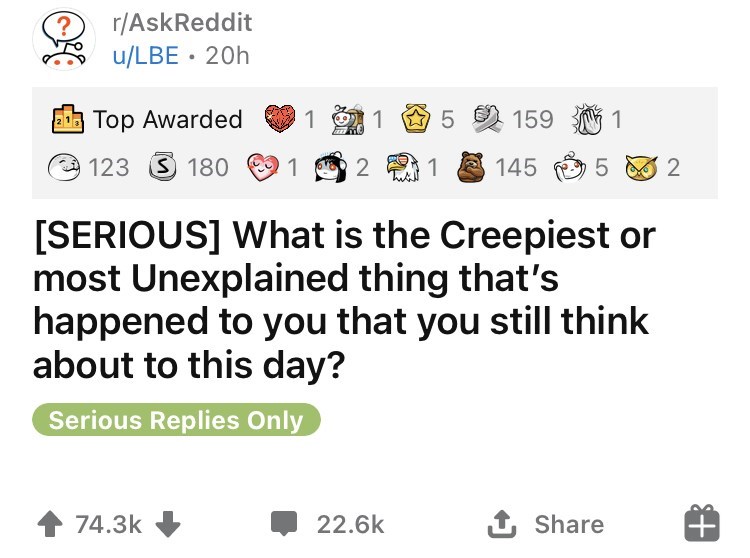Screen dimensions: 750x558
Task: Open the r/AskReddit subreddit avatar
Action: [x=65, y=38]
